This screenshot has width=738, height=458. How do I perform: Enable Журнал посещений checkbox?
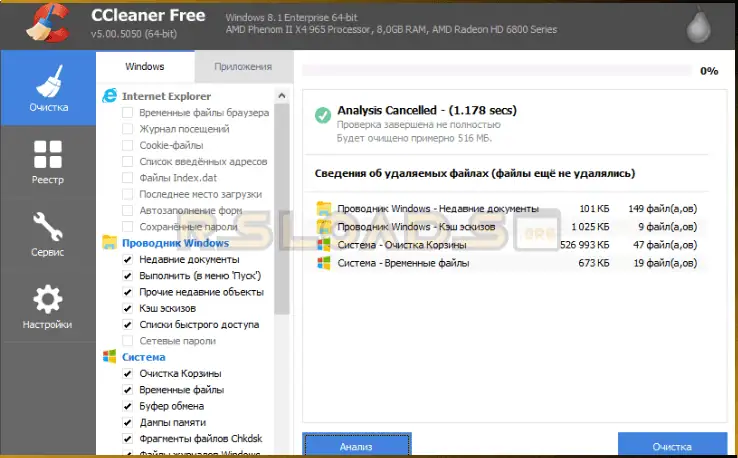tap(127, 129)
